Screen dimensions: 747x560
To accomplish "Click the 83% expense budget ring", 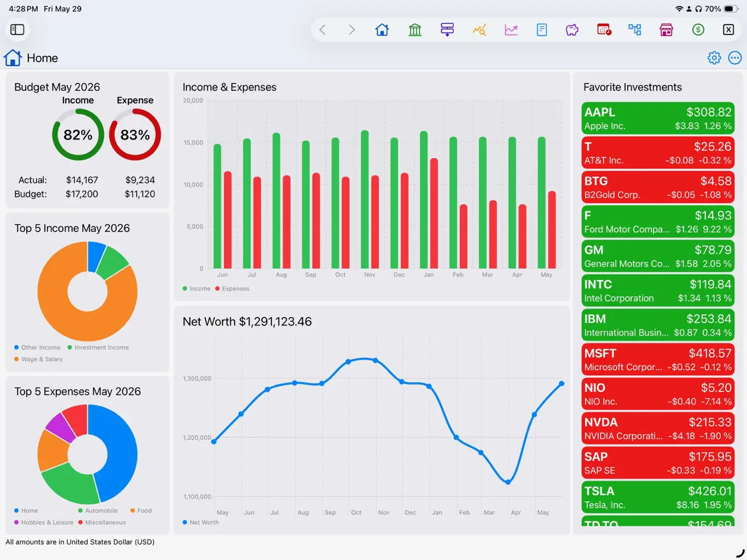I will [x=135, y=135].
